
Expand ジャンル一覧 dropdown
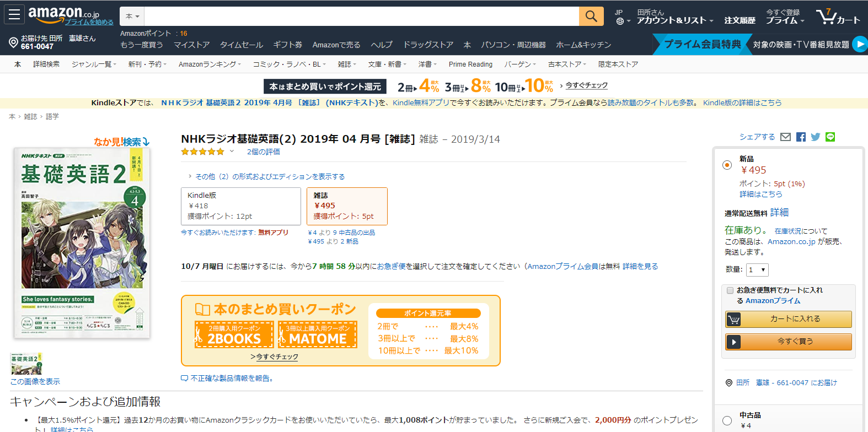point(94,64)
